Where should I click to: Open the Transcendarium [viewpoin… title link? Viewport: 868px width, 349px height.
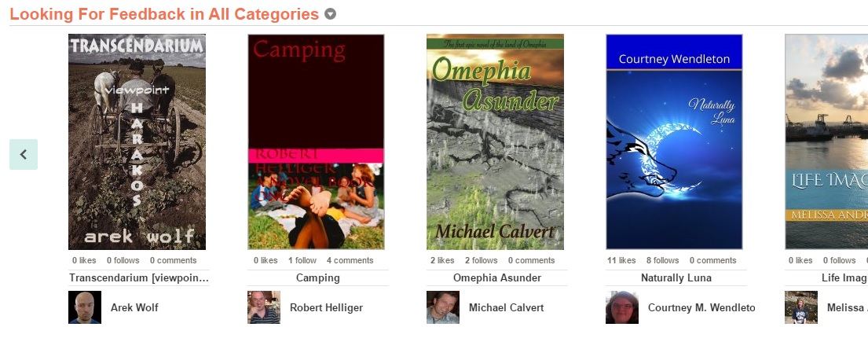[139, 277]
